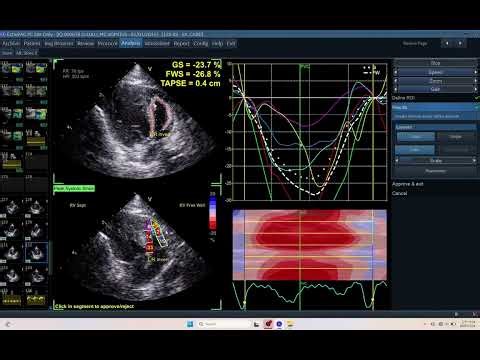Click Cancel in right panel
The height and width of the screenshot is (360, 480).
click(399, 193)
